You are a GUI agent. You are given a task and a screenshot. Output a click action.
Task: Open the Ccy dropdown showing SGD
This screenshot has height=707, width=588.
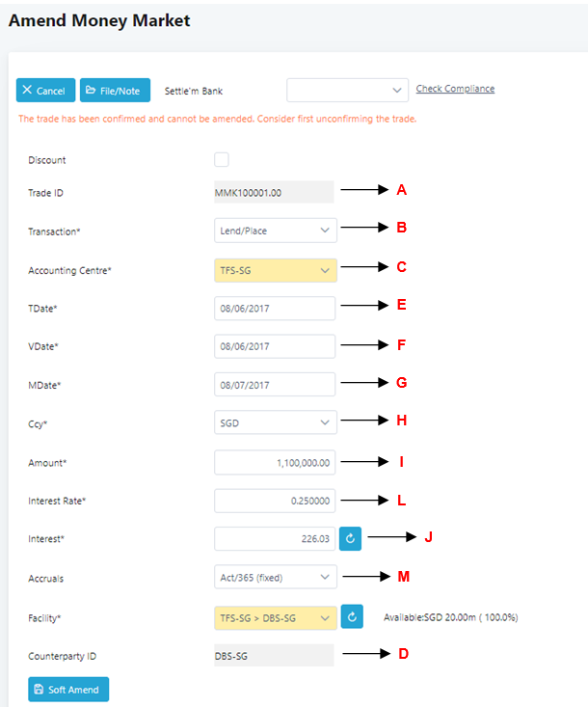click(276, 422)
